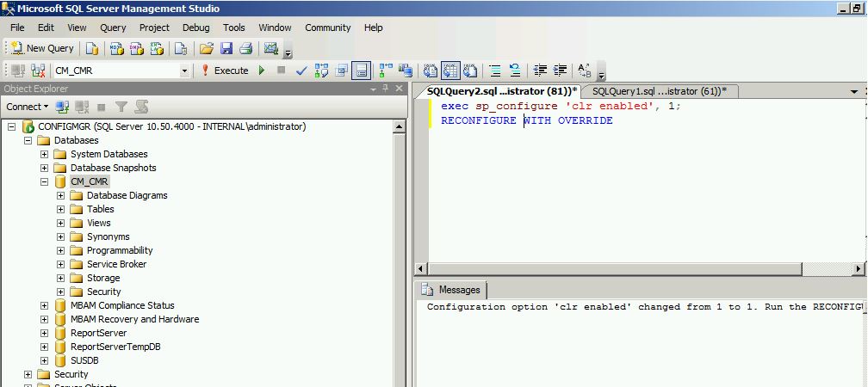Viewport: 868px width, 387px height.
Task: Click Comment out selected lines icon
Action: [494, 71]
